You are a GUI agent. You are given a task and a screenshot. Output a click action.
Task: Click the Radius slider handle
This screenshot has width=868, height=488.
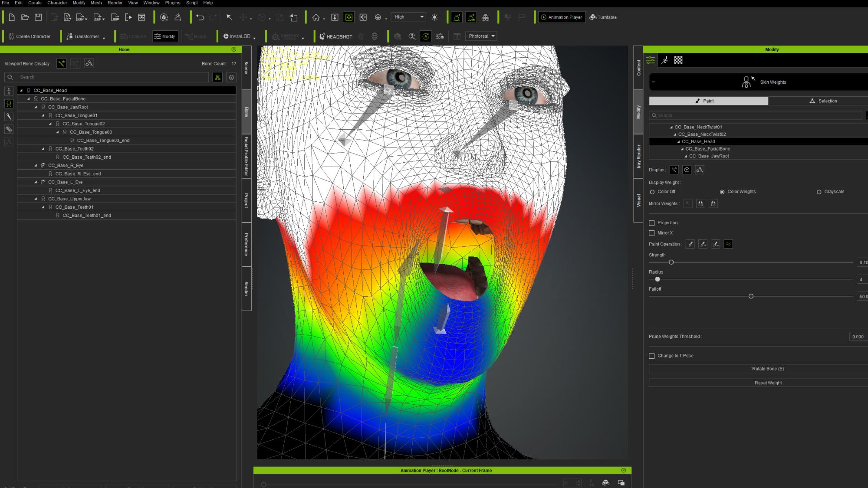pos(657,279)
